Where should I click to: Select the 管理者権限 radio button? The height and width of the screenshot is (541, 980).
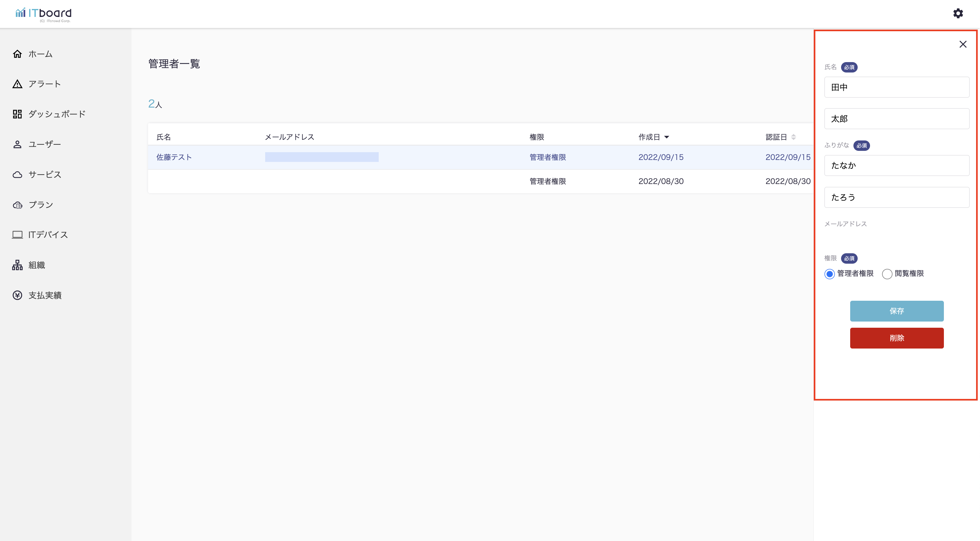(x=829, y=274)
